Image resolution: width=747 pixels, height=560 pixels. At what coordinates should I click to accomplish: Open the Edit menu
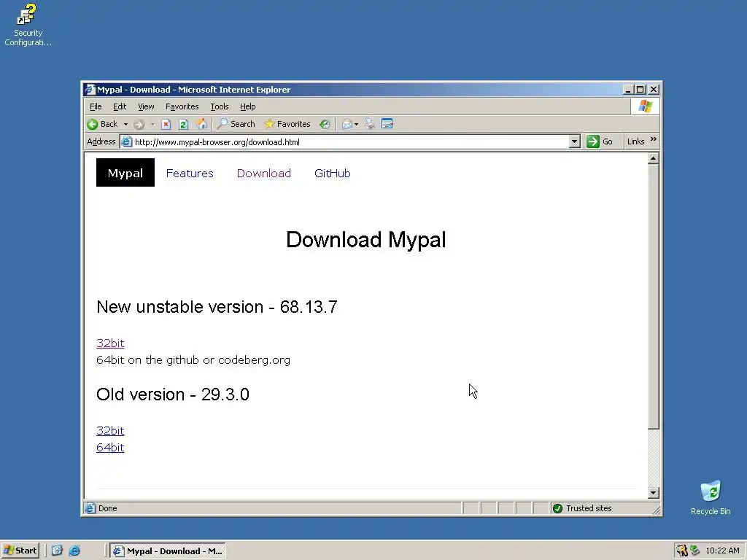pyautogui.click(x=120, y=106)
